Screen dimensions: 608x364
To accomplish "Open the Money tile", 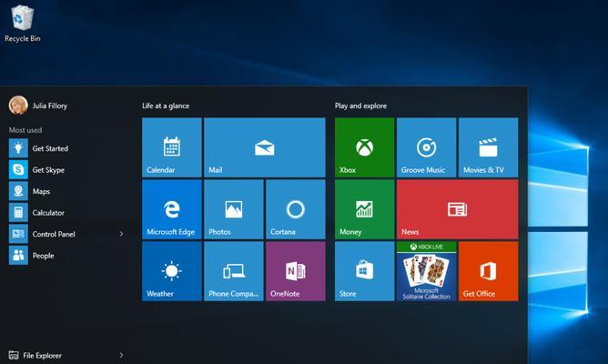I will [x=364, y=209].
